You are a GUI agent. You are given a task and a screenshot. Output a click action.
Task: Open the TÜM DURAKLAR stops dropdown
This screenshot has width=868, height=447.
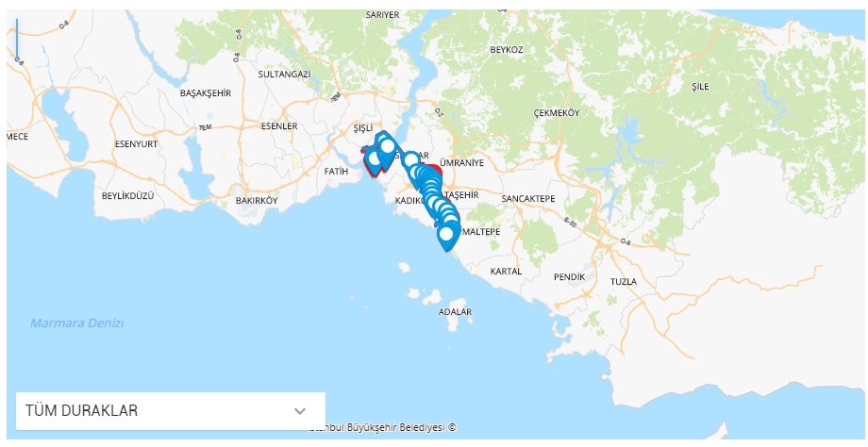tap(171, 411)
